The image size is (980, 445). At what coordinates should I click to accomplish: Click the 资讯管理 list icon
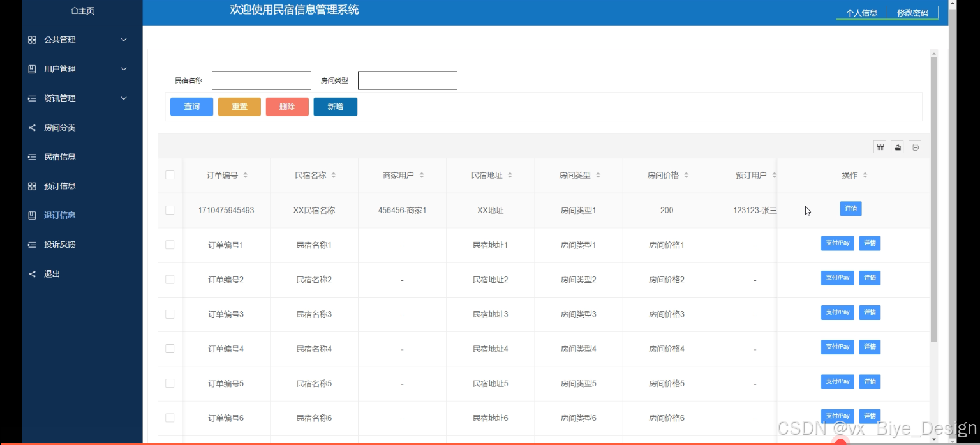(x=32, y=98)
